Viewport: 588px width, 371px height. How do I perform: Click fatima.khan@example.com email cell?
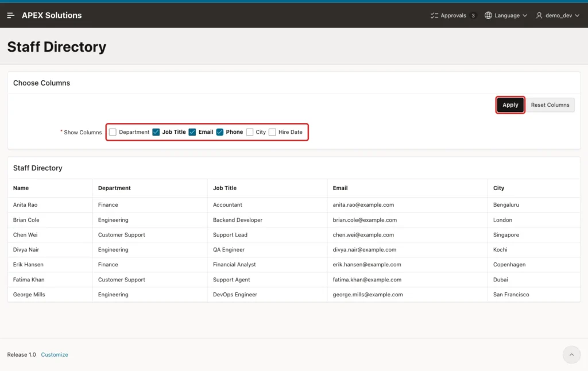pos(407,280)
